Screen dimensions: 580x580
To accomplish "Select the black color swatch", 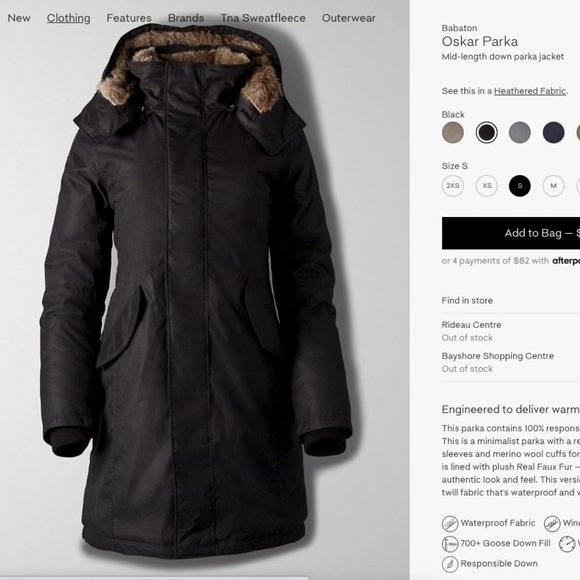I will pyautogui.click(x=486, y=132).
